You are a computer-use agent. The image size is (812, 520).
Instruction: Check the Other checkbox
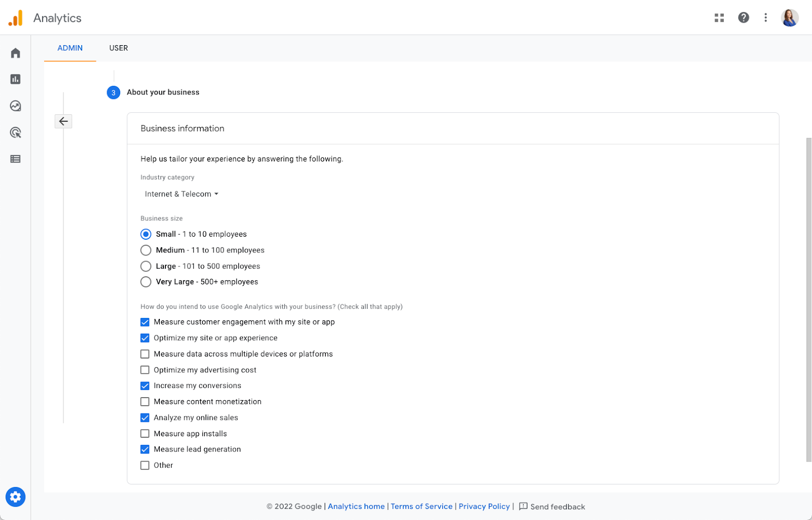pos(145,465)
